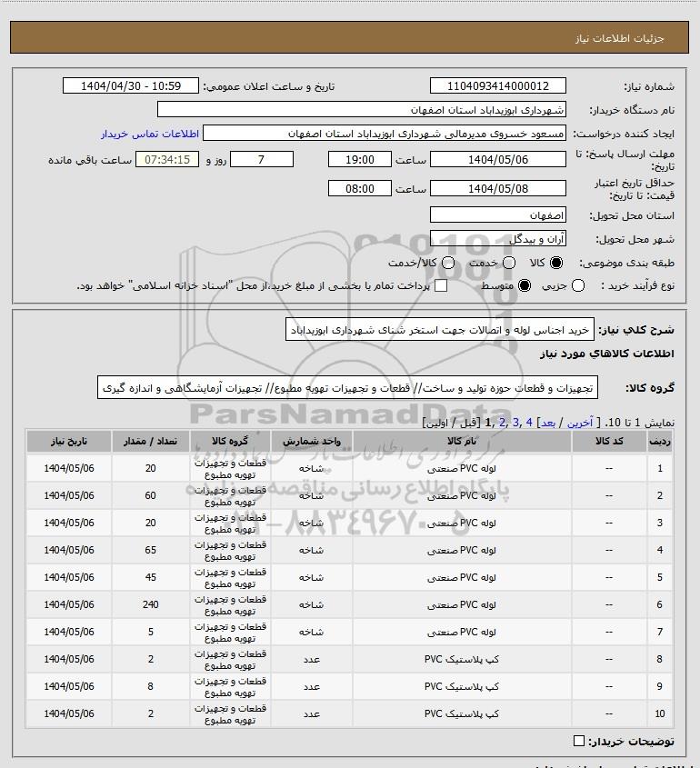700x768 pixels.
Task: Select the کالا radio button
Action: click(x=556, y=263)
